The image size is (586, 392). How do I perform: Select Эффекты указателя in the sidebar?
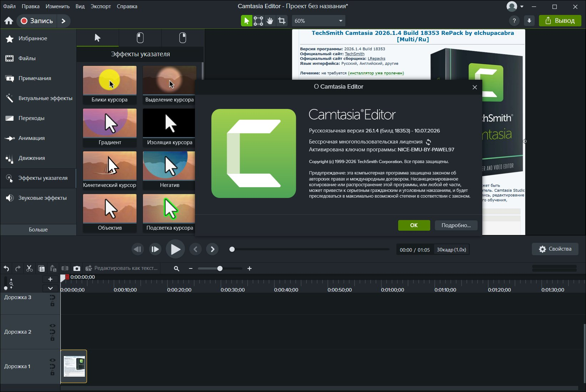pyautogui.click(x=38, y=178)
